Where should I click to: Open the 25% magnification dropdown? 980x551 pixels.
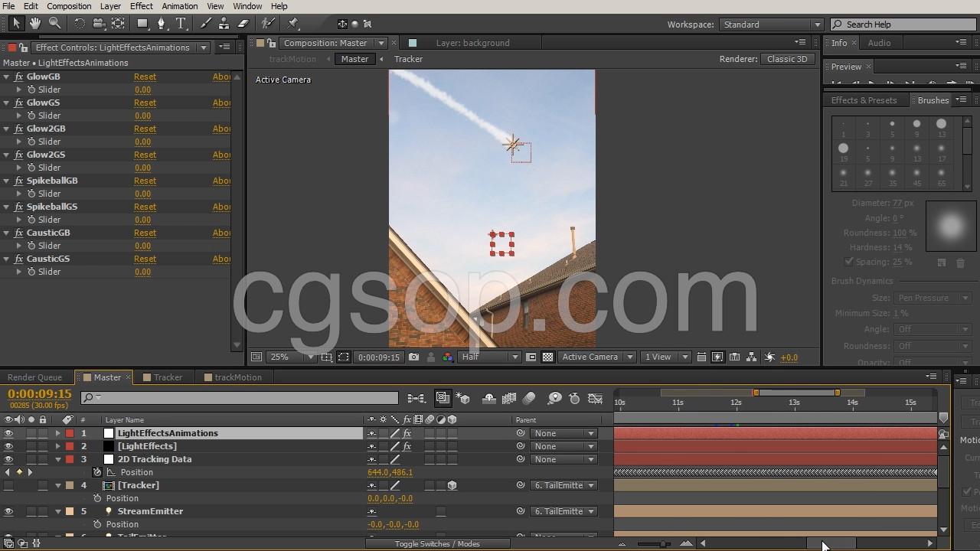pos(291,357)
